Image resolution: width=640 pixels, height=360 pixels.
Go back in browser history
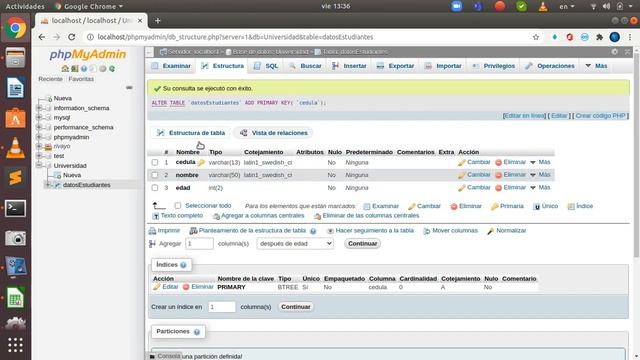pyautogui.click(x=42, y=37)
